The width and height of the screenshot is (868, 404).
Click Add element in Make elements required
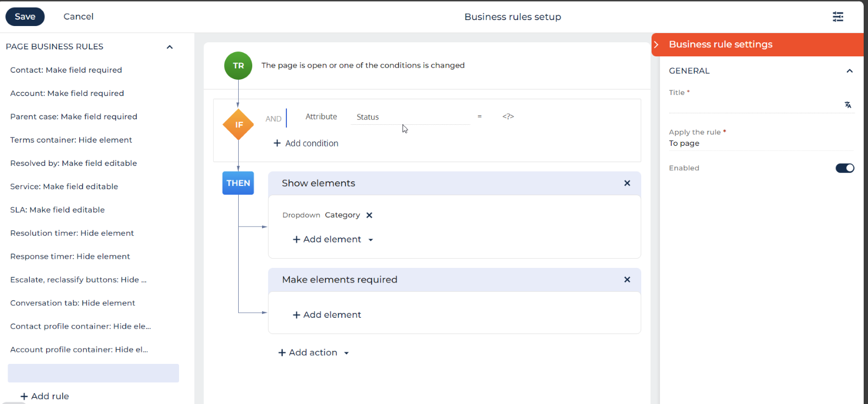(x=327, y=315)
